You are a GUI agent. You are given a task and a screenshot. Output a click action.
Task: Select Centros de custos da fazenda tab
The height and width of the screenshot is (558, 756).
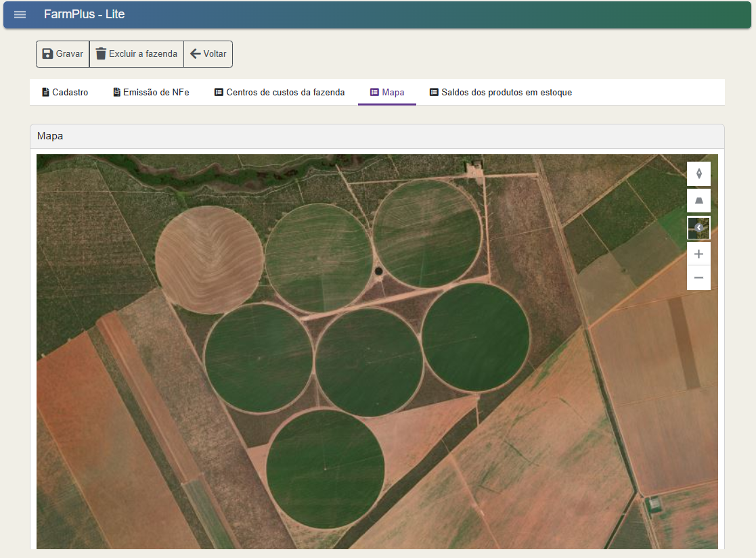[279, 93]
